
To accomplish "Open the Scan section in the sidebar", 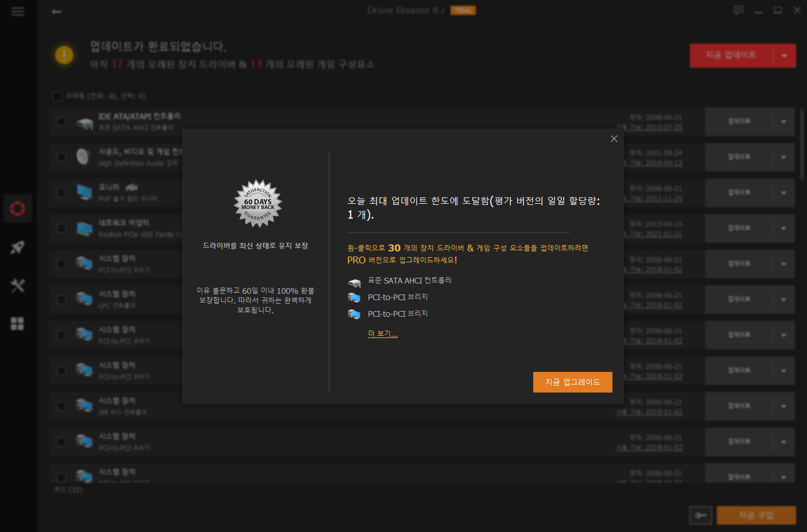I will [18, 208].
